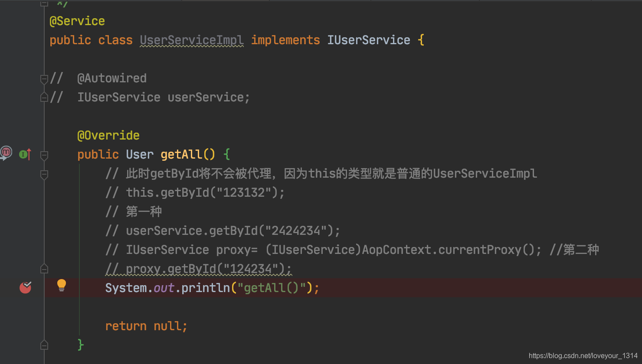Click the '// 第一种' comment line

tap(134, 211)
